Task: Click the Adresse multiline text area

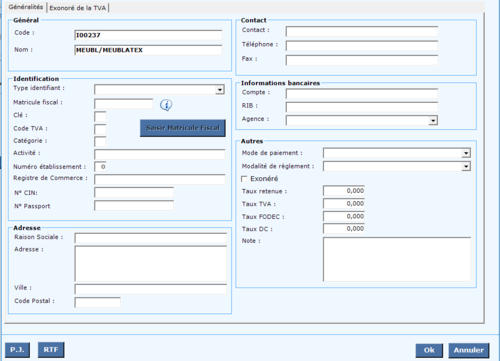Action: [x=151, y=264]
